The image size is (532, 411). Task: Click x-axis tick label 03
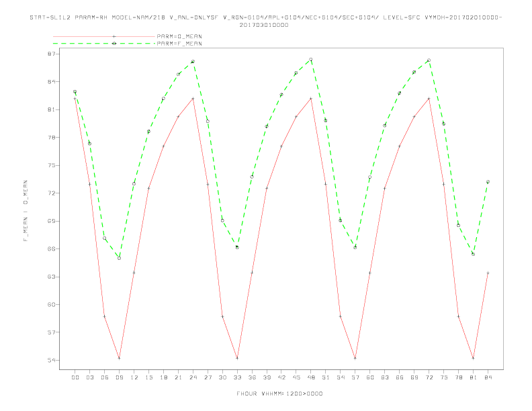coord(90,377)
